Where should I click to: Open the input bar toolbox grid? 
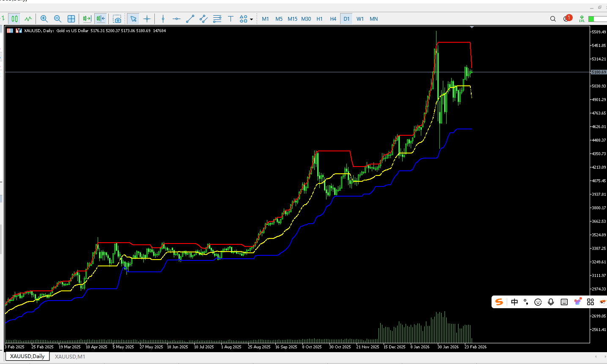click(x=591, y=302)
